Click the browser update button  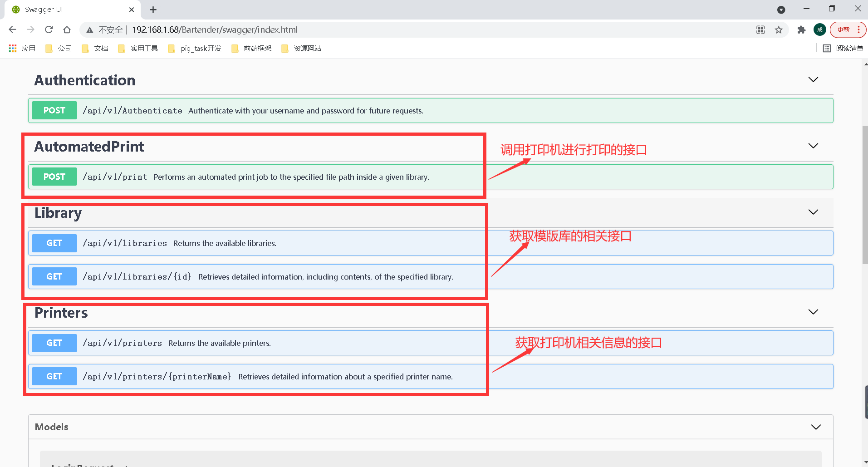848,30
